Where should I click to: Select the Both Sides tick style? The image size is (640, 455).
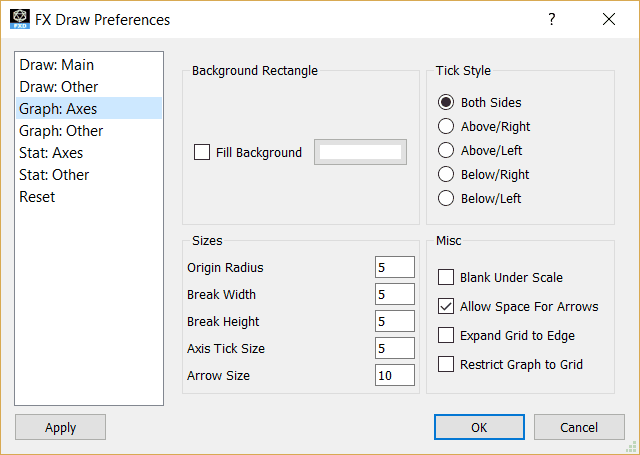point(446,102)
